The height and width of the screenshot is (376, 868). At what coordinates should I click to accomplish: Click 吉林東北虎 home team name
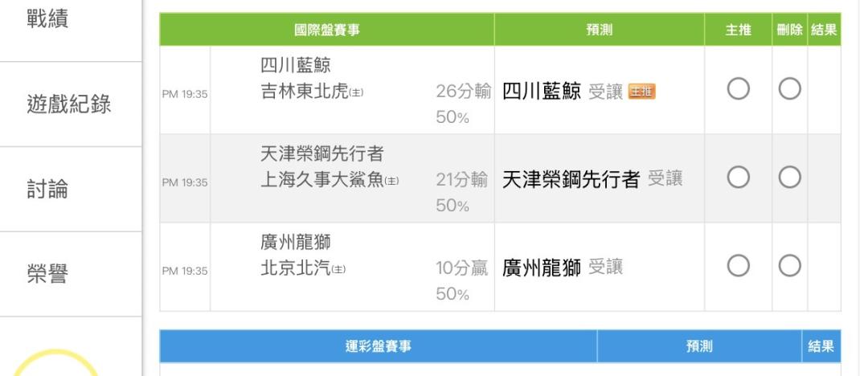click(304, 92)
